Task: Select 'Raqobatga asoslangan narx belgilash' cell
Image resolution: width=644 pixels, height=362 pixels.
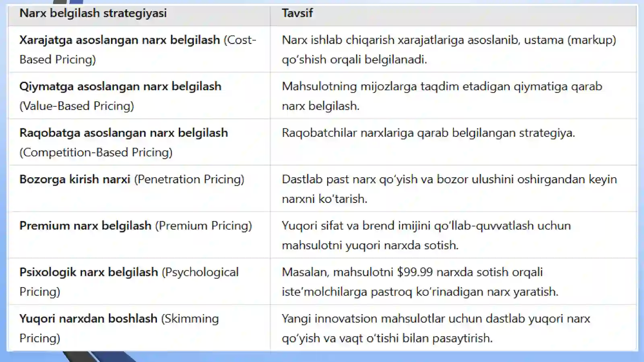Action: pyautogui.click(x=139, y=142)
